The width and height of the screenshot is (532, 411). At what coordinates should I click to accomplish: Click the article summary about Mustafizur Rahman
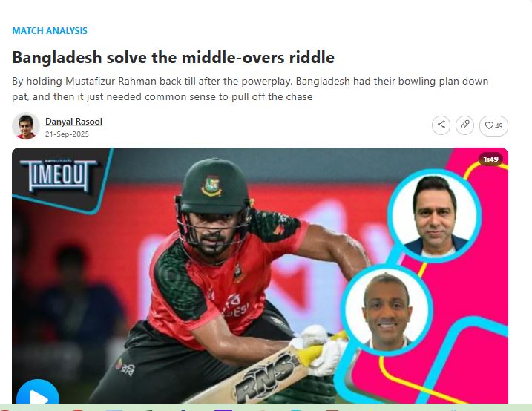(x=250, y=89)
